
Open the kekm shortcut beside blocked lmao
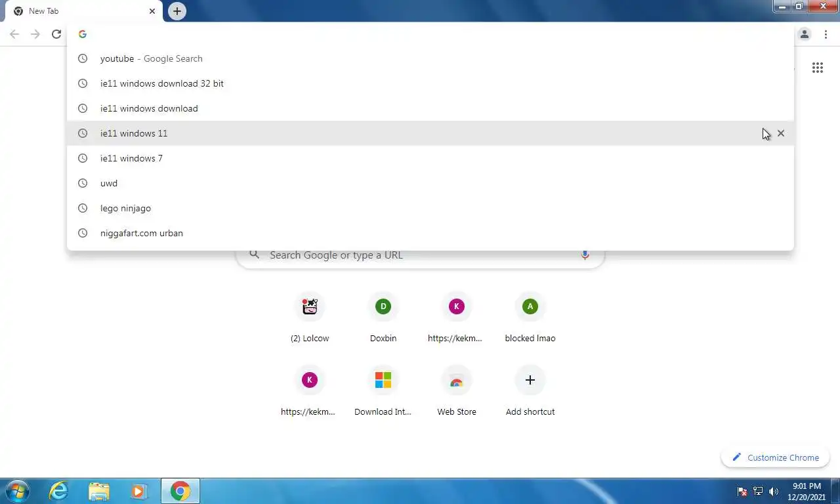click(x=457, y=319)
